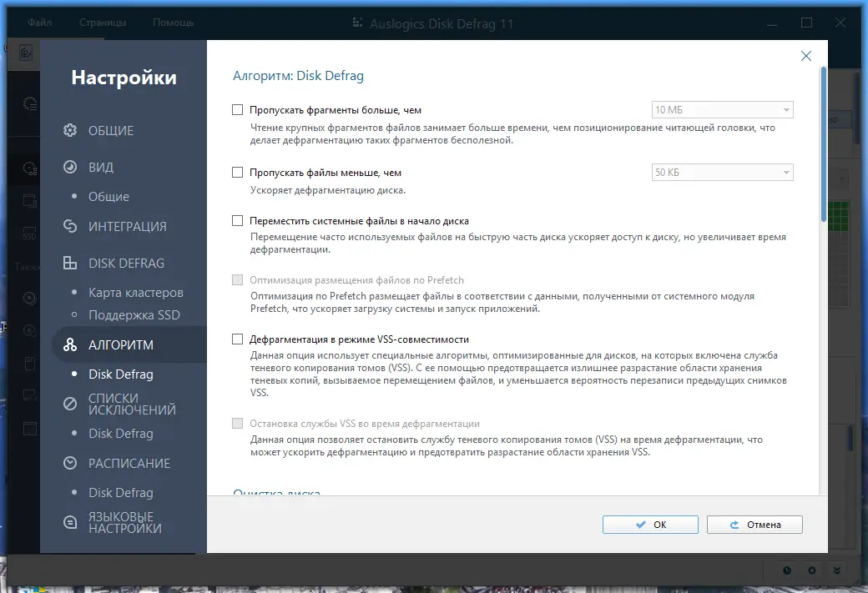Click the DISK DEFRAG section icon

(x=70, y=264)
